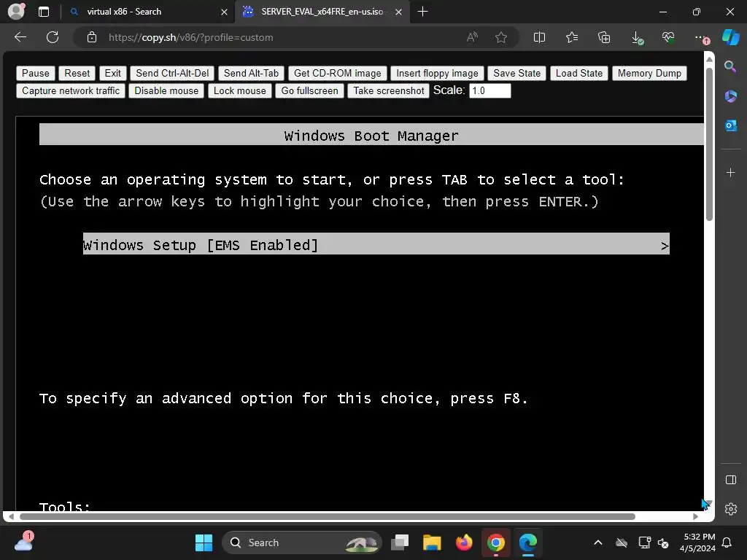Click the horizontal scrollbar thumb
Viewport: 747px width, 560px height.
coord(328,517)
